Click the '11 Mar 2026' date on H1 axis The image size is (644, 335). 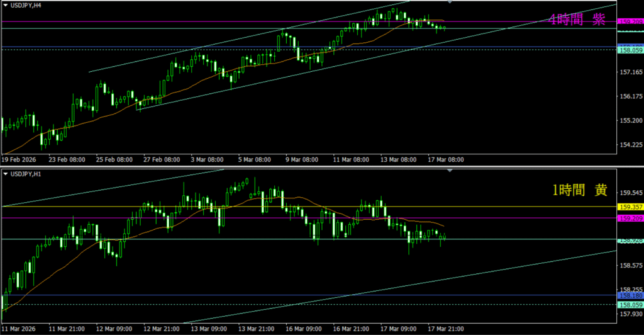(x=20, y=328)
